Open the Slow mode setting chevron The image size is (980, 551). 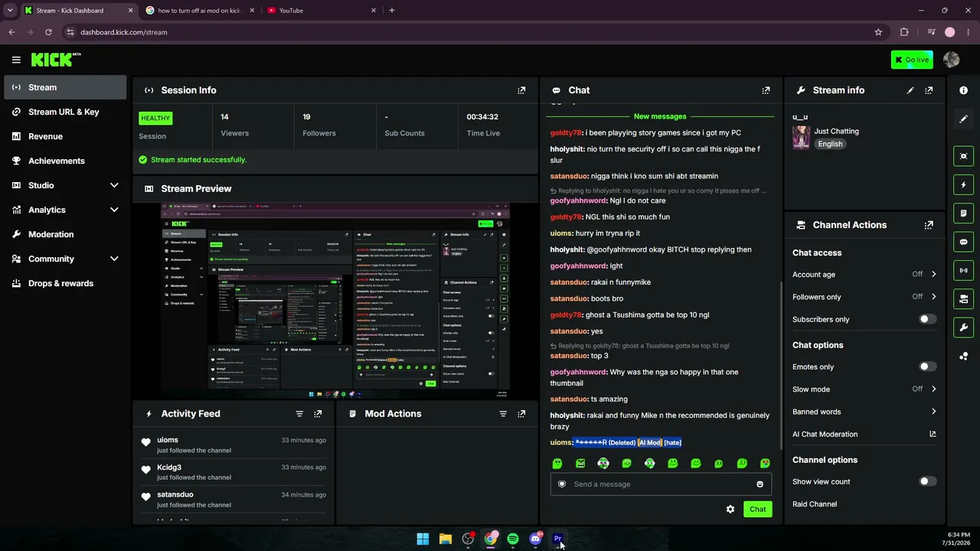pos(933,389)
